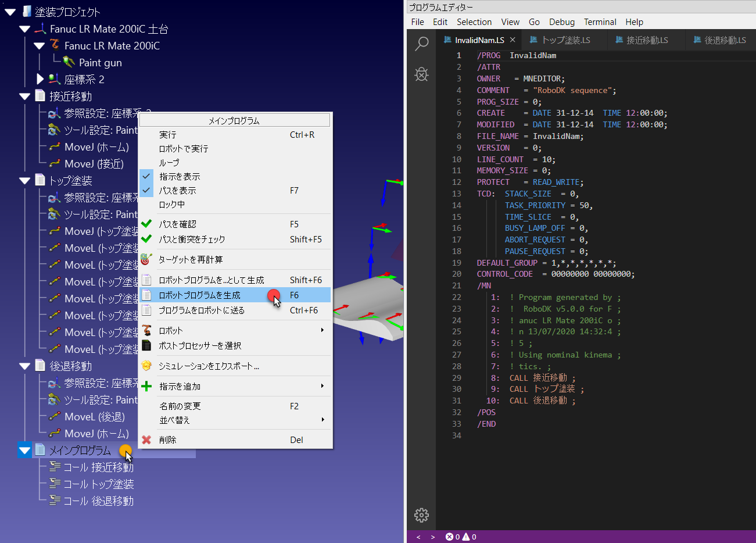This screenshot has height=543, width=756.
Task: Click the コール トップ塗装 call icon
Action: 55,483
